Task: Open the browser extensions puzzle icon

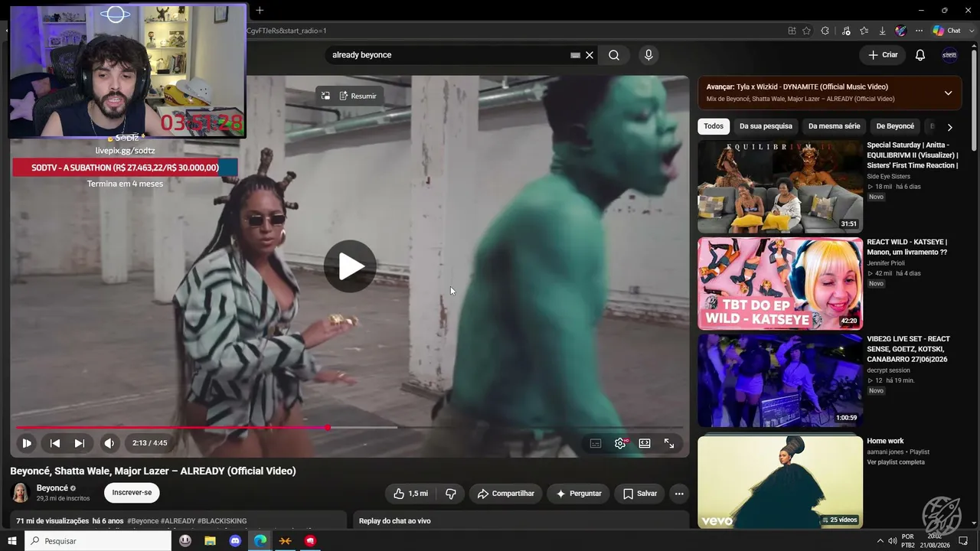Action: tap(825, 31)
